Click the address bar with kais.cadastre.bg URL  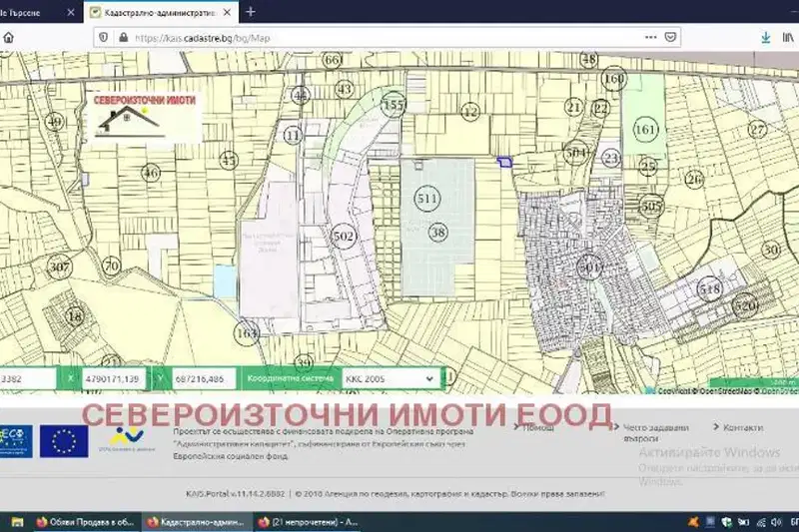pyautogui.click(x=388, y=38)
